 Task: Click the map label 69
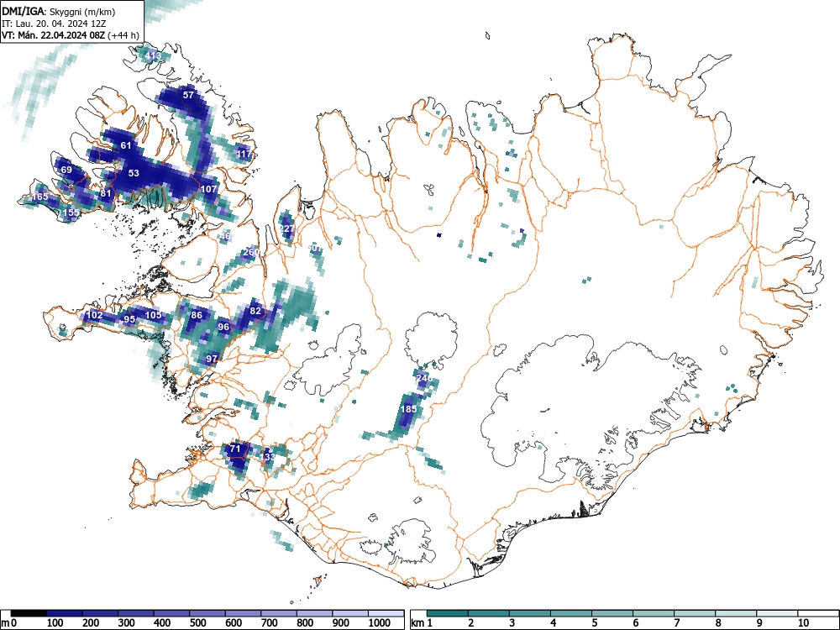[66, 170]
